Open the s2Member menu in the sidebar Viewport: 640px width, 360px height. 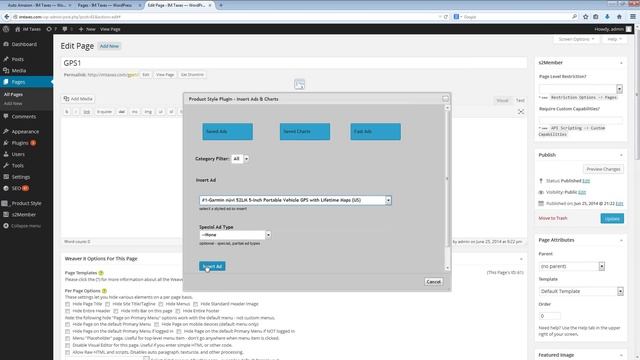pyautogui.click(x=24, y=214)
